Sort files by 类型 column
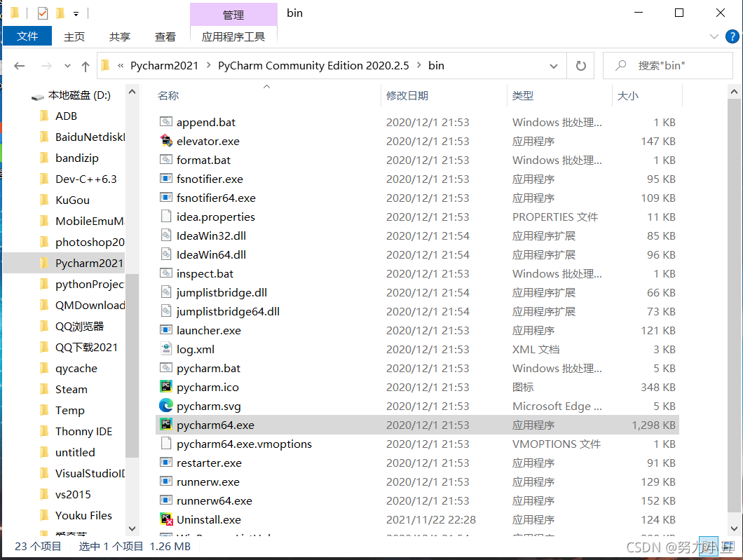Image resolution: width=743 pixels, height=560 pixels. click(x=523, y=96)
